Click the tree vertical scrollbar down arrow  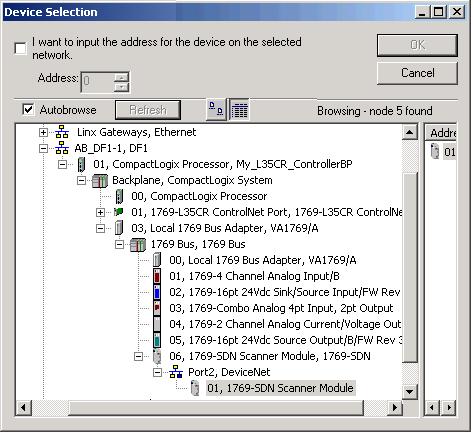409,391
